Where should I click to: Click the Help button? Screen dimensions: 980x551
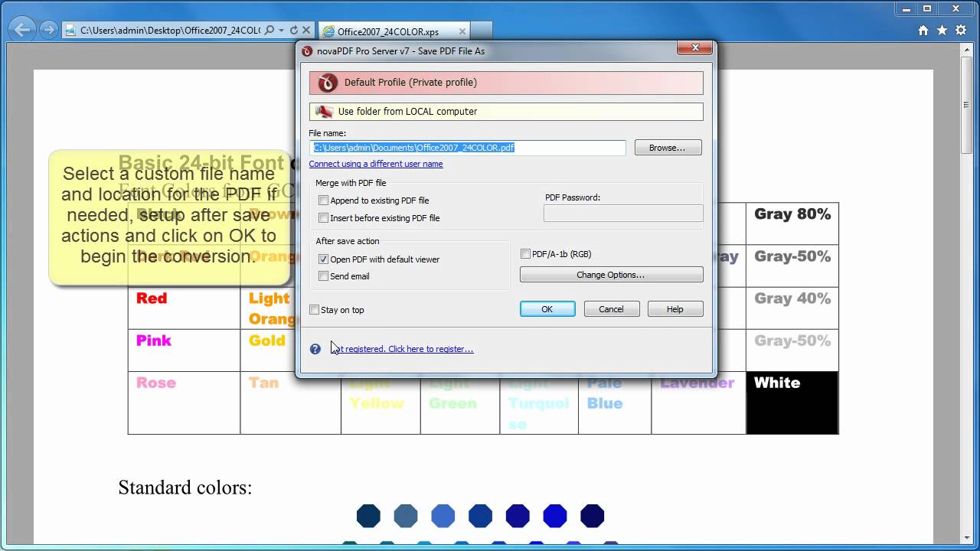675,309
